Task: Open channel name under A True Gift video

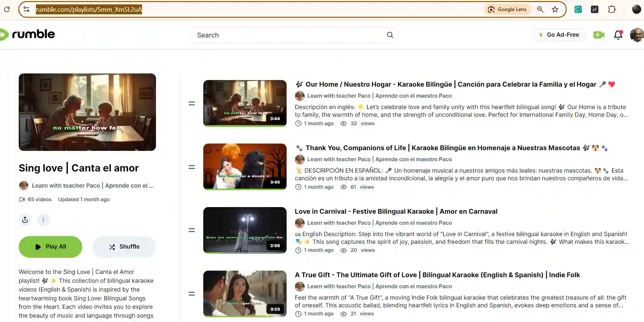Action: tap(379, 286)
